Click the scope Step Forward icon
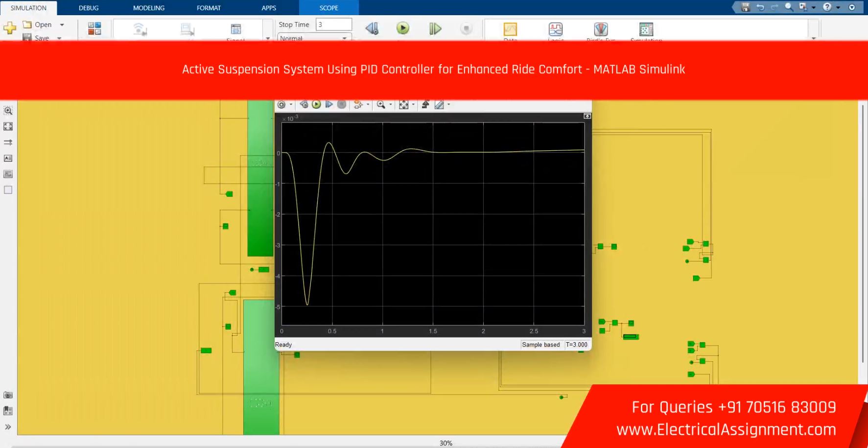This screenshot has width=868, height=448. (329, 104)
